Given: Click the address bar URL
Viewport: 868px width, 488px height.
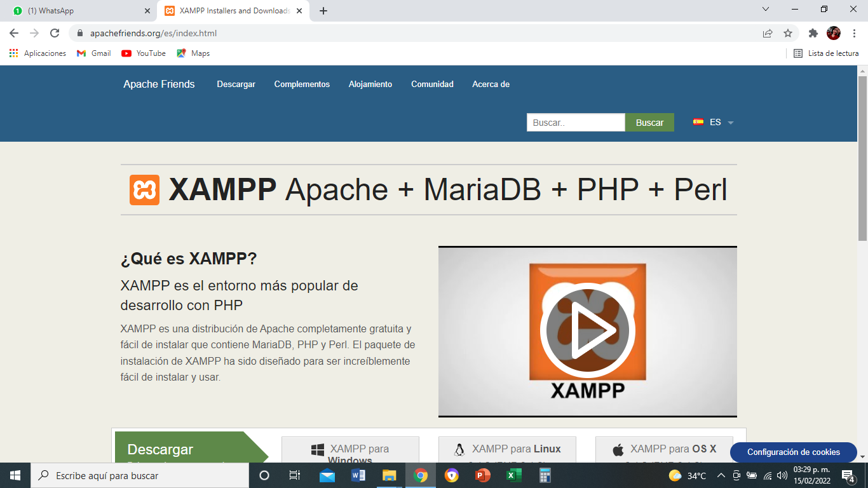Looking at the screenshot, I should point(153,33).
